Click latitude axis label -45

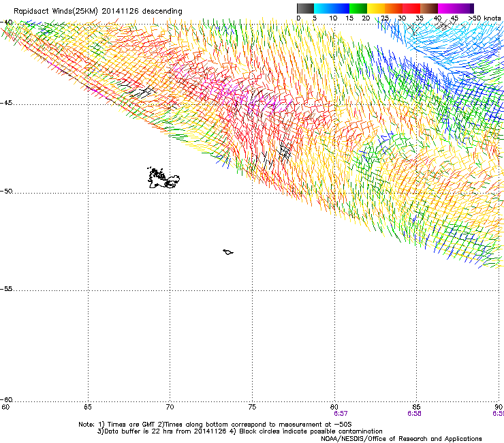point(6,103)
